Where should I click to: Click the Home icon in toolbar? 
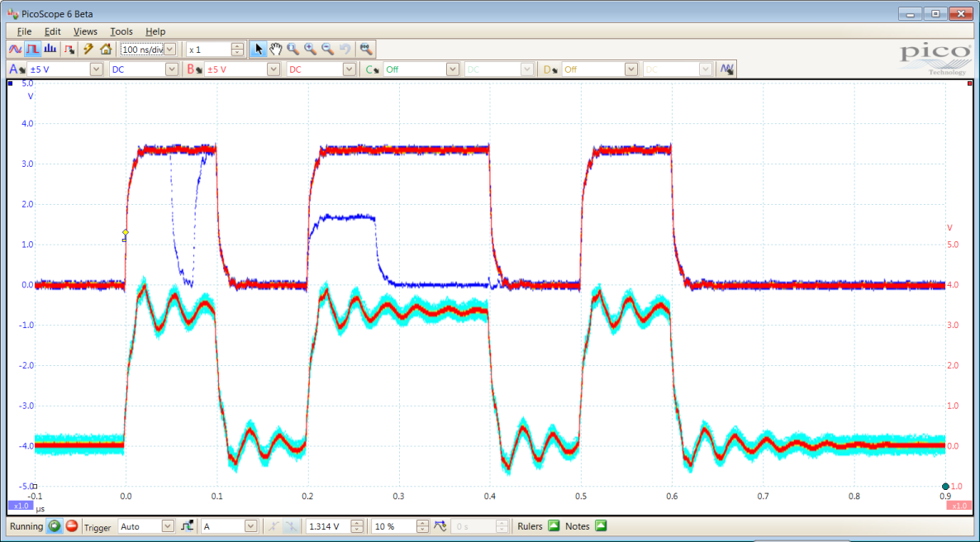tap(106, 50)
